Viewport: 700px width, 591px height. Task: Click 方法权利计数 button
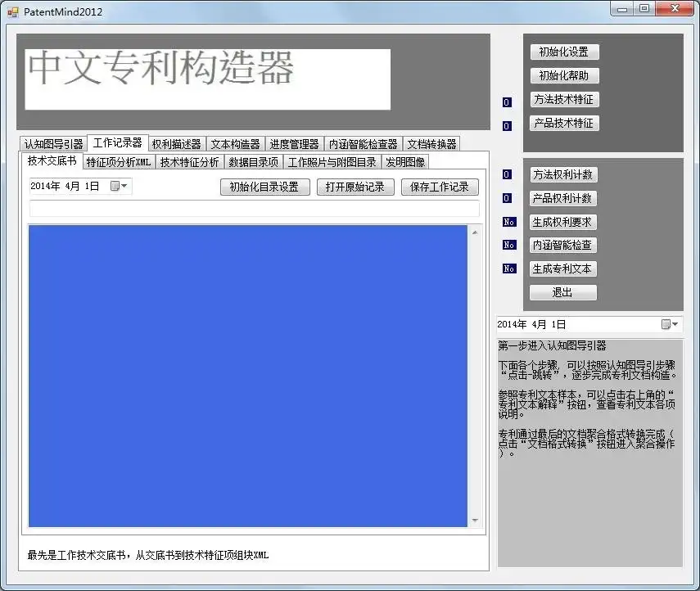[x=563, y=174]
